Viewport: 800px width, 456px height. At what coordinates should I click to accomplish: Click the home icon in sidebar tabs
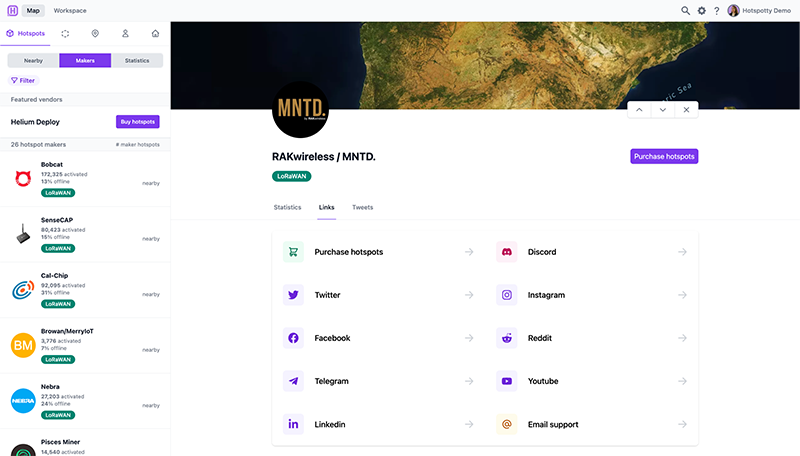coord(155,33)
